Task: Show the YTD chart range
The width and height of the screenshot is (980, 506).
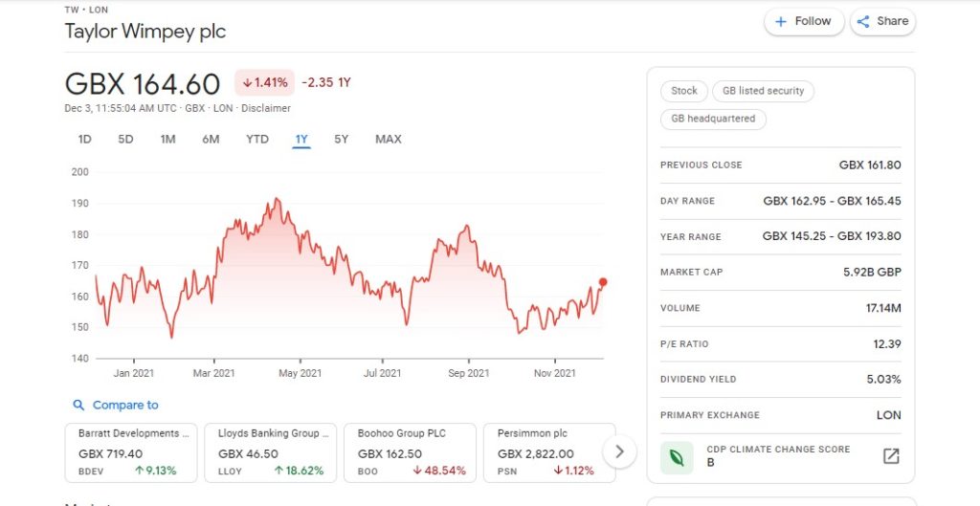Action: (x=256, y=140)
